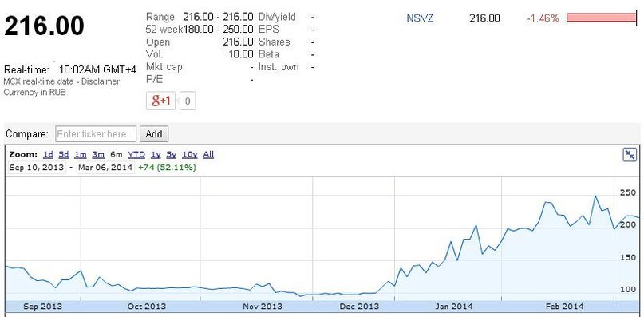Viewport: 644px width, 317px height.
Task: Show All historical data in chart
Action: [x=208, y=155]
